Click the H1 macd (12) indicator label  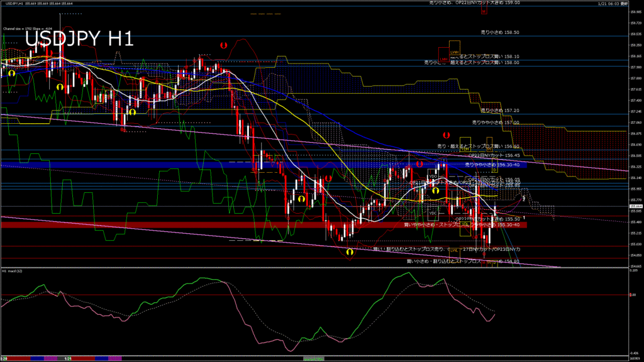tap(13, 271)
